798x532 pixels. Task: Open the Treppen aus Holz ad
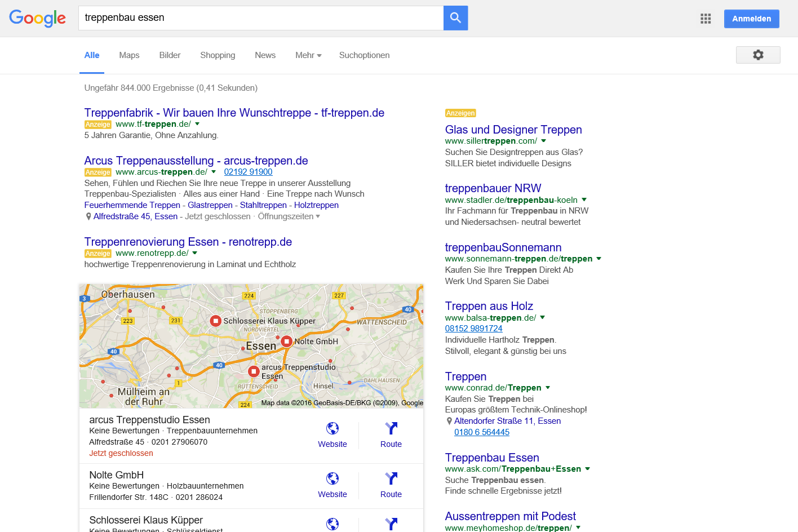point(489,306)
